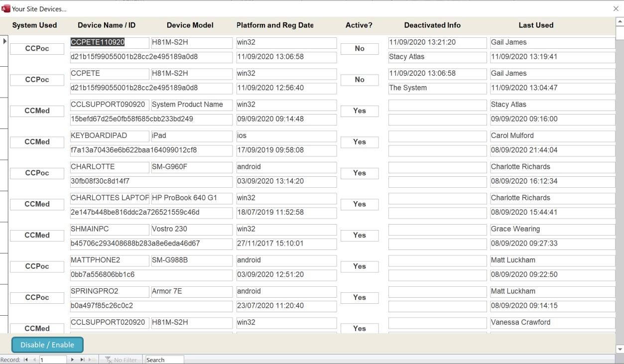
Task: Go to the first record using navigation arrow
Action: tap(25, 360)
